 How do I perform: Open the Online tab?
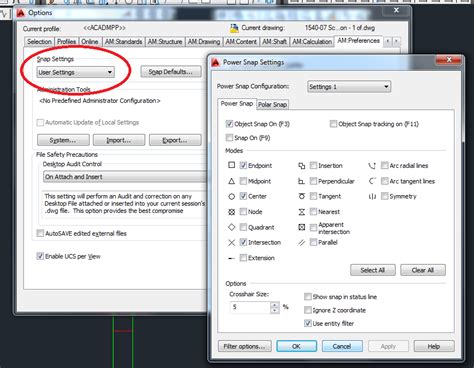(x=90, y=42)
